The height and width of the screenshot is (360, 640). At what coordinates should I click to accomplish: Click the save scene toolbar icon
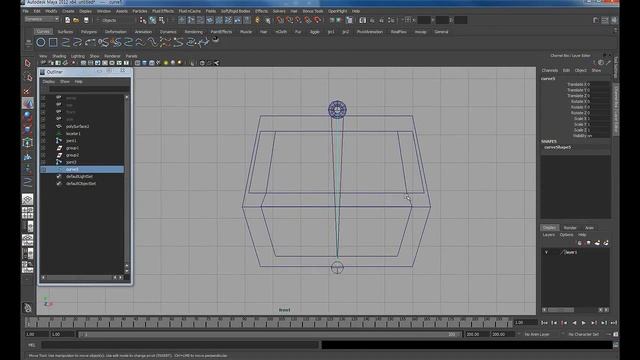coord(86,20)
